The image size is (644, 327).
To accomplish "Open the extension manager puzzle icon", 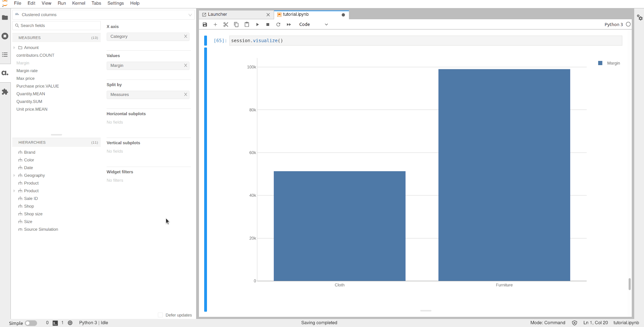I will pyautogui.click(x=5, y=92).
